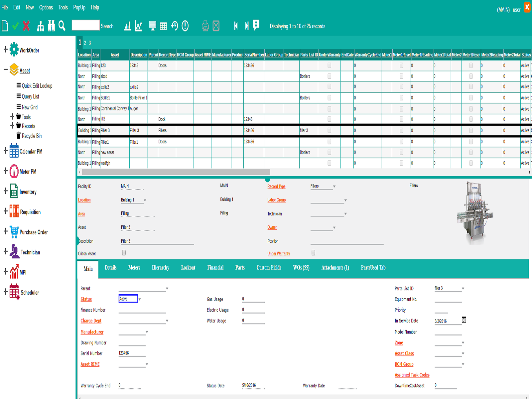
Task: Switch to the WOs (55) tab
Action: coord(301,268)
